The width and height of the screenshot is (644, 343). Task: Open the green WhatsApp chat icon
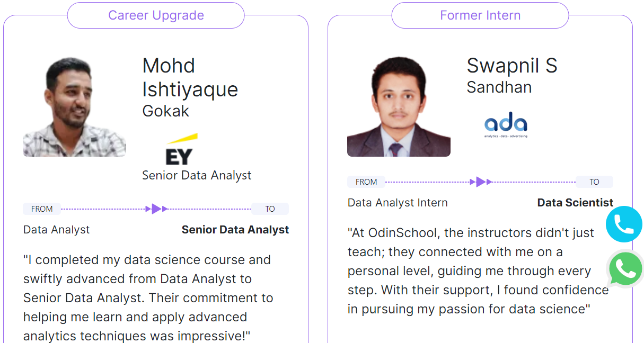point(625,269)
